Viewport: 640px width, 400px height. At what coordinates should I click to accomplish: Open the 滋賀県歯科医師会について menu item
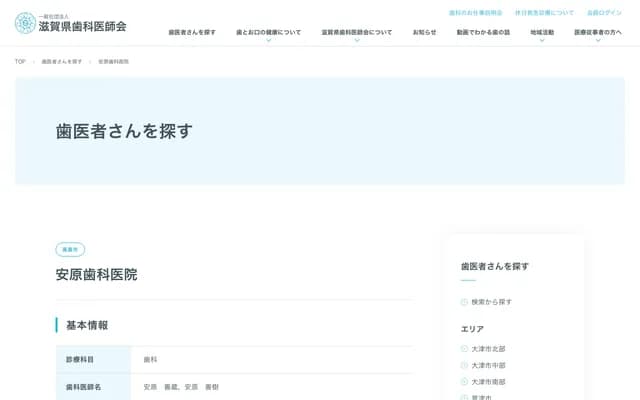click(x=356, y=32)
